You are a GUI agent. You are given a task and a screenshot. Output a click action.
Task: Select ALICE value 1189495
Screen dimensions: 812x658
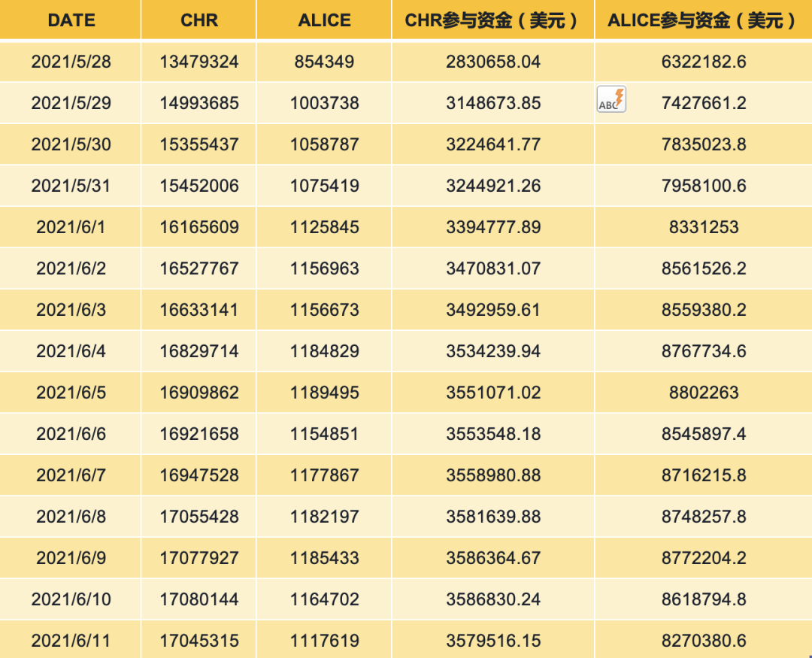point(324,393)
